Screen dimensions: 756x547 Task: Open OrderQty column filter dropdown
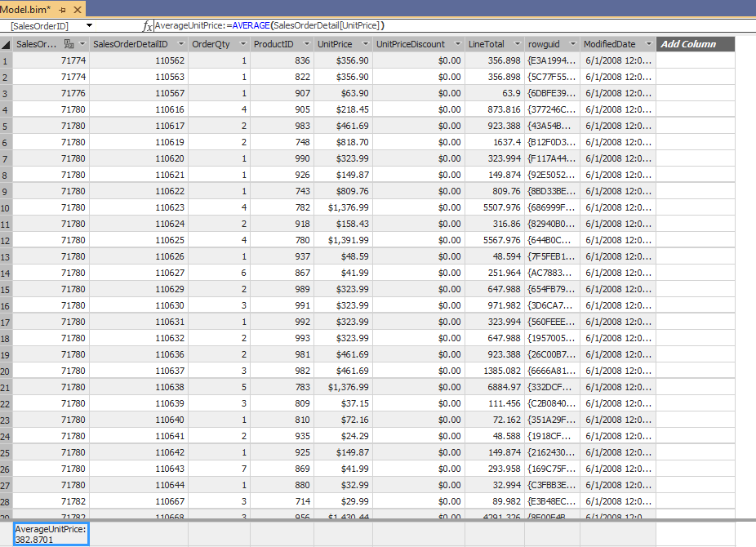pos(243,44)
